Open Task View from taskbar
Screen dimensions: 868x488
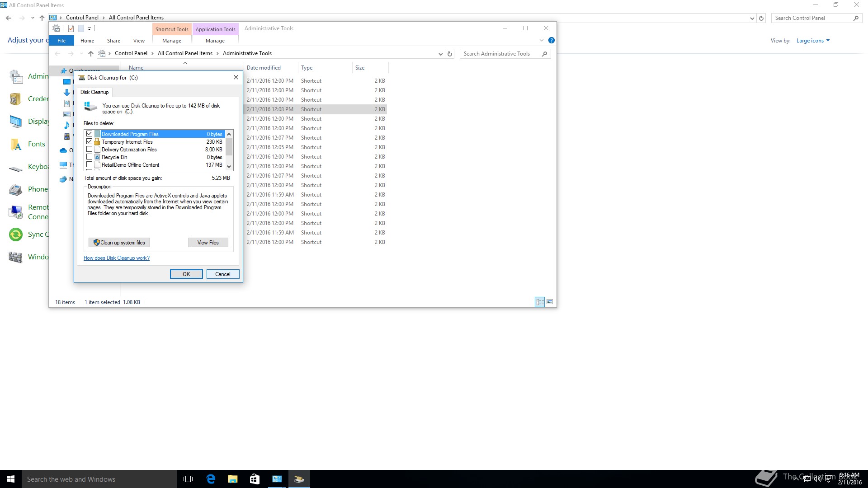pyautogui.click(x=188, y=479)
